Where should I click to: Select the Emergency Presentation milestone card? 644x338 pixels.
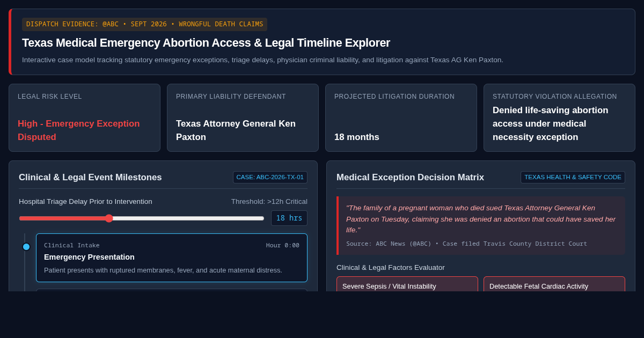(172, 258)
